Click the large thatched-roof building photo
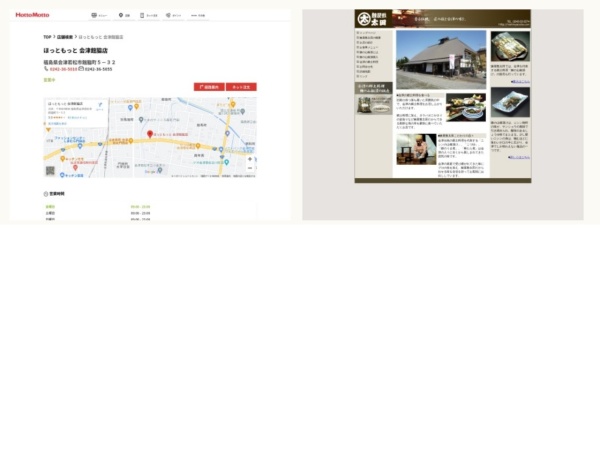This screenshot has height=450, width=600. [x=441, y=60]
